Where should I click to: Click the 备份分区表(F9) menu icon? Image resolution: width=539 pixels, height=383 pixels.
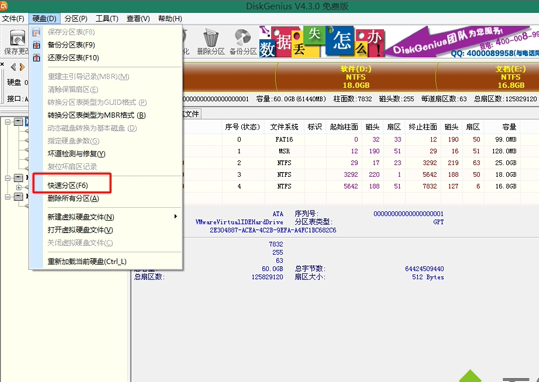(36, 45)
